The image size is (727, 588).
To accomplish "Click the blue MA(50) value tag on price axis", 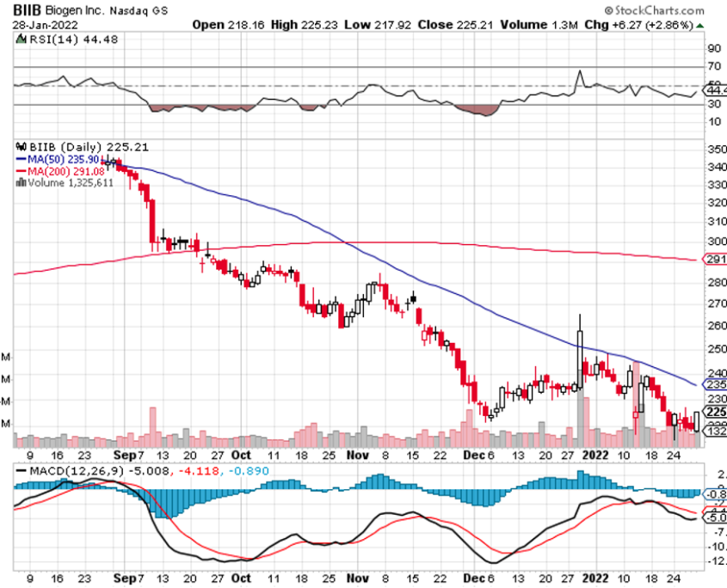I will coord(716,384).
